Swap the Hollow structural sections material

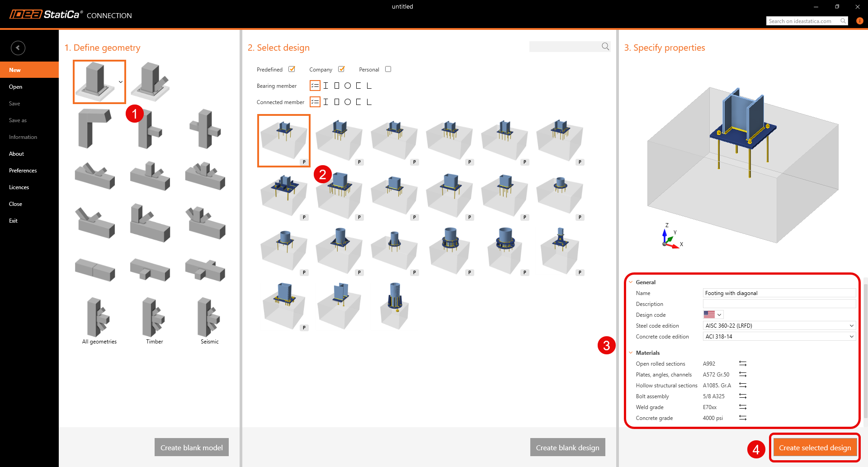click(743, 386)
